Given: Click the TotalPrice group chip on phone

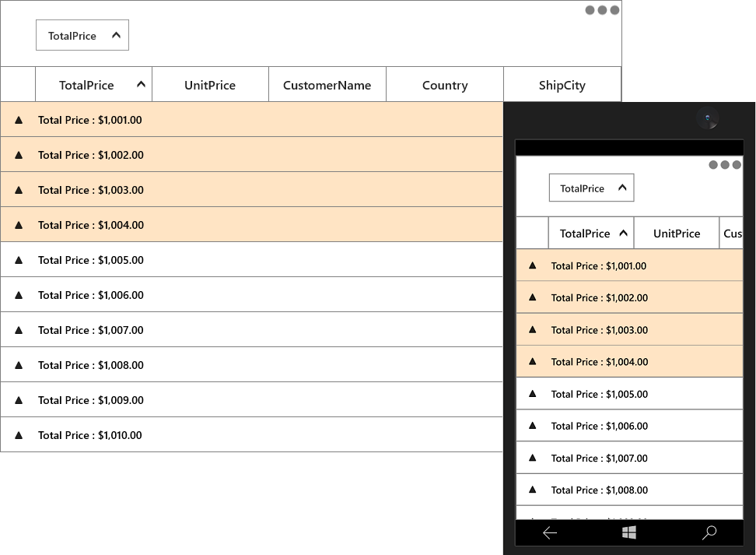Looking at the screenshot, I should (x=592, y=188).
